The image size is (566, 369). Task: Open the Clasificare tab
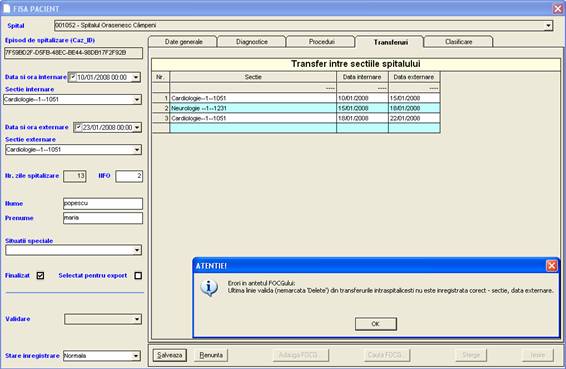point(458,42)
